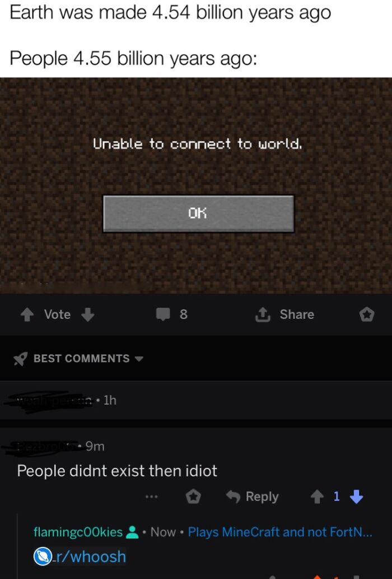The image size is (392, 579).
Task: Expand the collapsed comment from 1h ago
Action: tap(196, 400)
